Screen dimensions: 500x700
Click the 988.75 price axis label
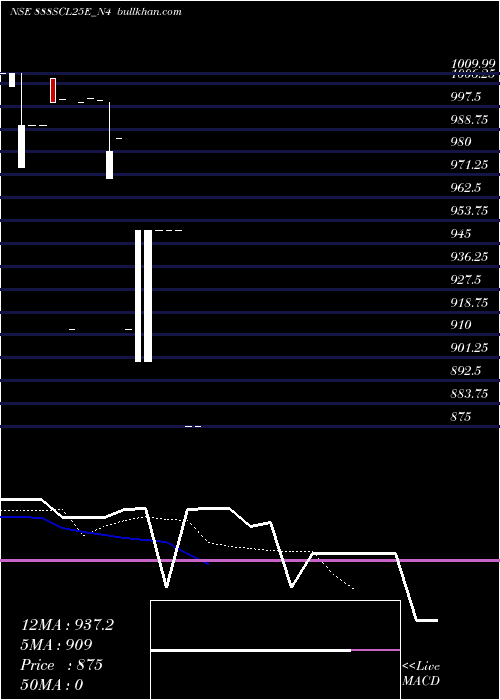(x=469, y=120)
